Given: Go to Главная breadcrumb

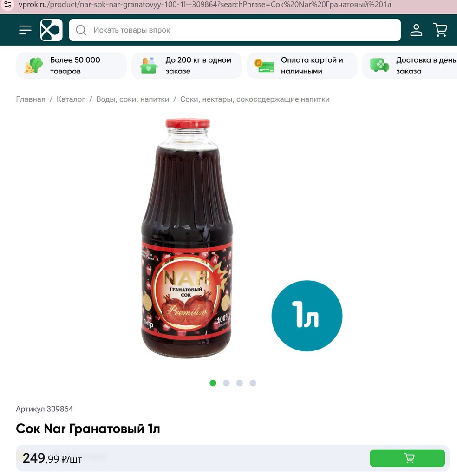Looking at the screenshot, I should coord(31,99).
